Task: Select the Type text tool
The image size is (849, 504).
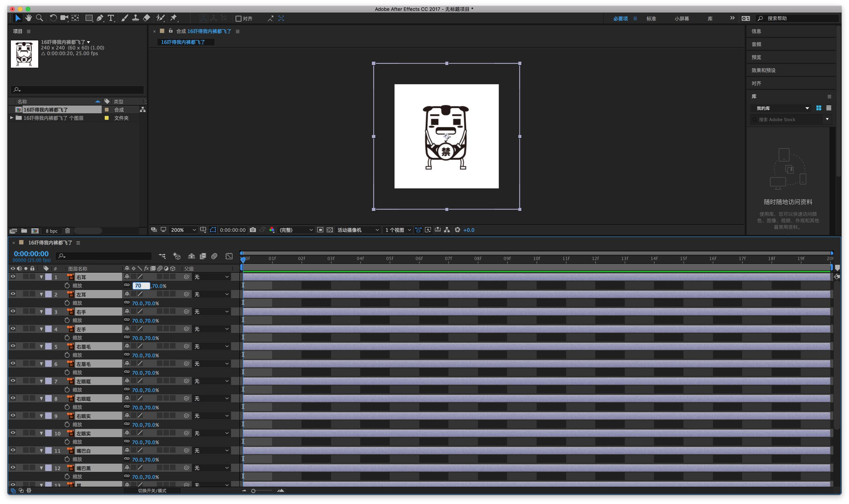Action: [111, 18]
